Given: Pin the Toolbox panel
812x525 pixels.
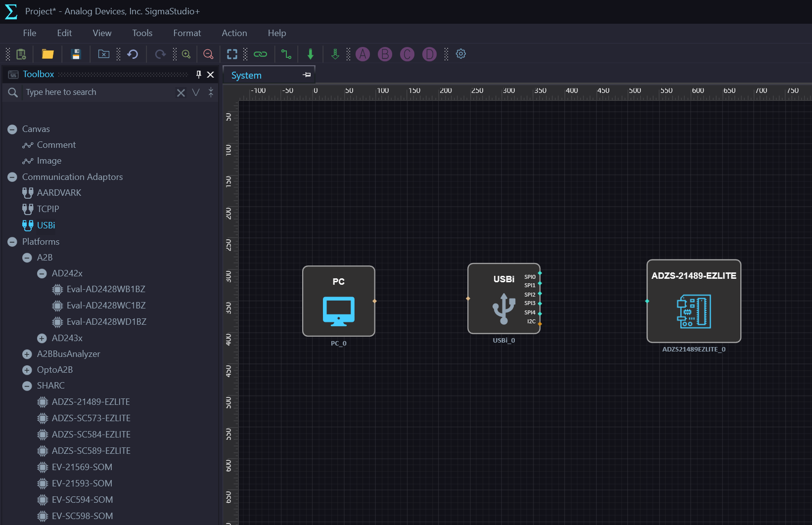Looking at the screenshot, I should coord(199,74).
